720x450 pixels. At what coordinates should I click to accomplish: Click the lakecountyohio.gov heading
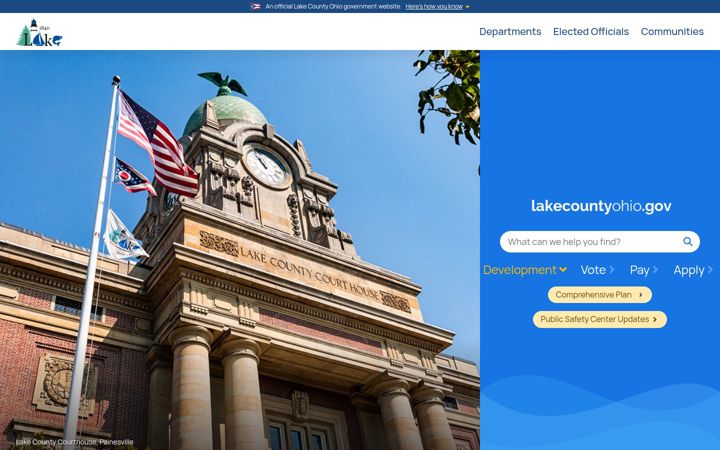(601, 206)
